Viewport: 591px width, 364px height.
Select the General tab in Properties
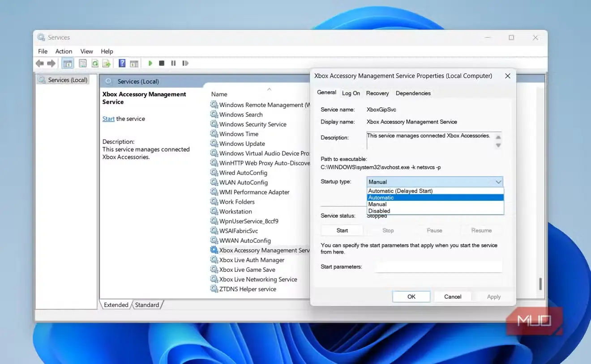pos(327,93)
